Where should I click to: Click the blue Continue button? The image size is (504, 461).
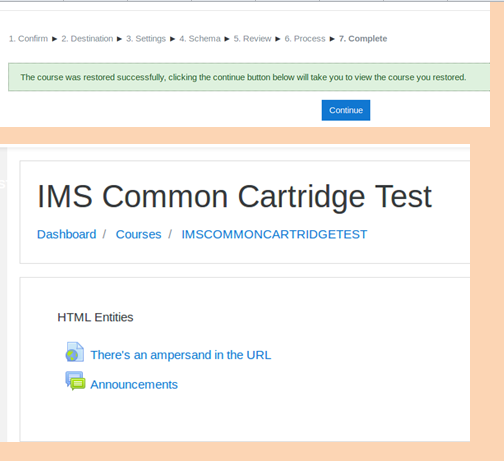pos(346,110)
